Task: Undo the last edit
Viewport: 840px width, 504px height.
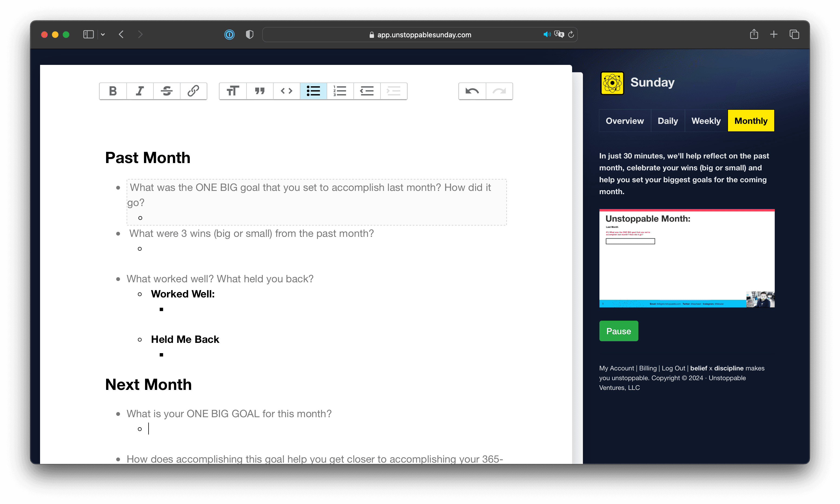Action: coord(472,91)
